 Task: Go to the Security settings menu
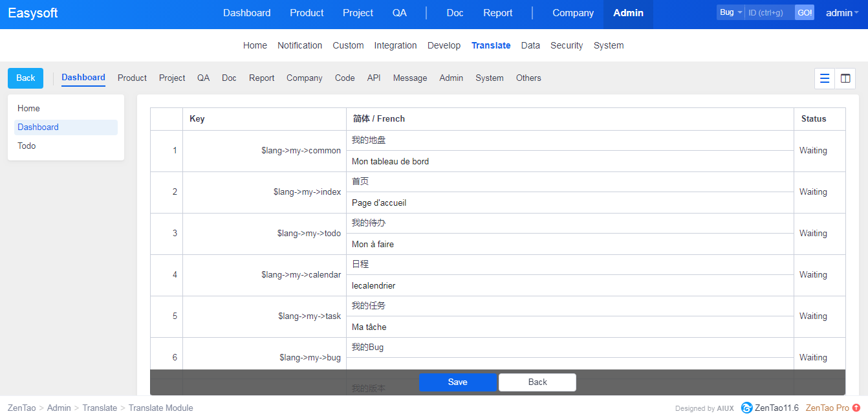tap(567, 45)
